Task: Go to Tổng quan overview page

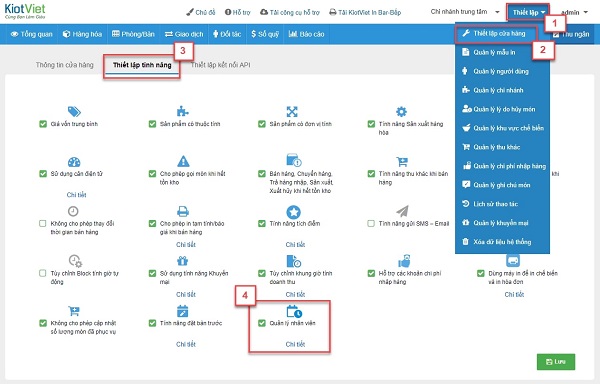Action: [31, 34]
